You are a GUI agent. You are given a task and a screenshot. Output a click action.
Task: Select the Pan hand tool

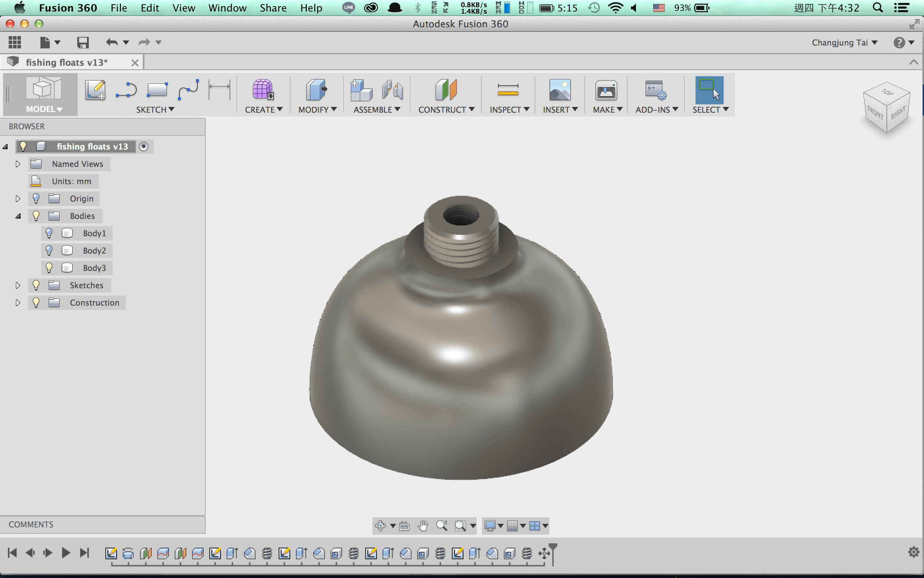click(x=423, y=526)
